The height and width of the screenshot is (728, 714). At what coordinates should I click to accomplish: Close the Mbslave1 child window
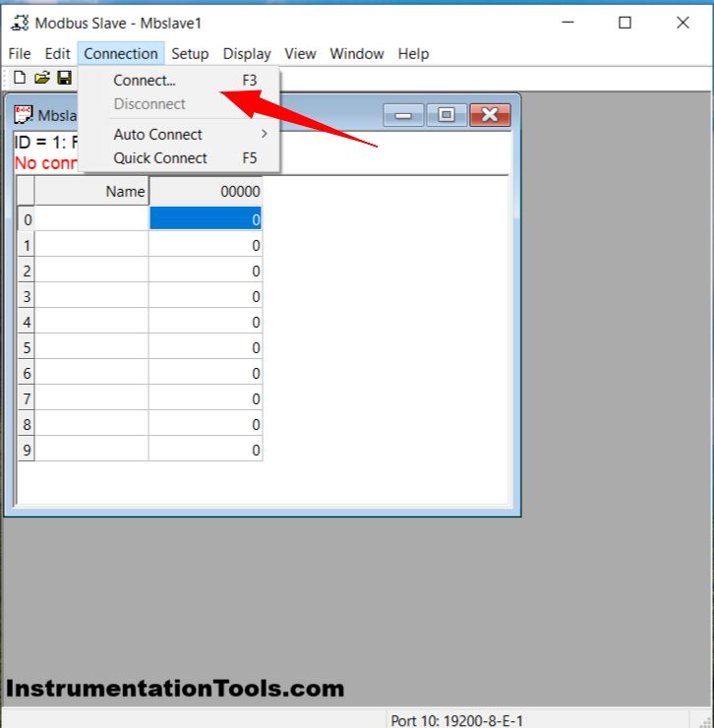(x=490, y=115)
